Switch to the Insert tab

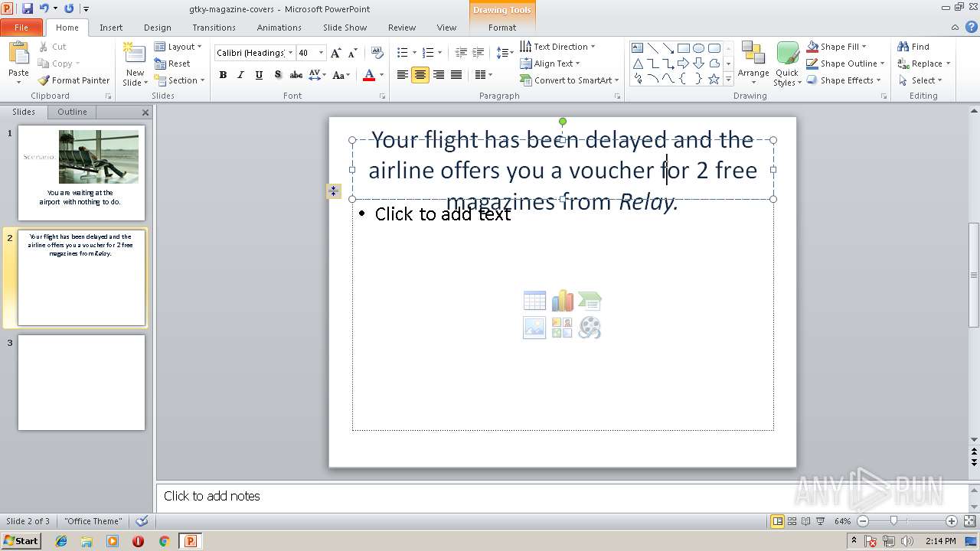tap(111, 28)
